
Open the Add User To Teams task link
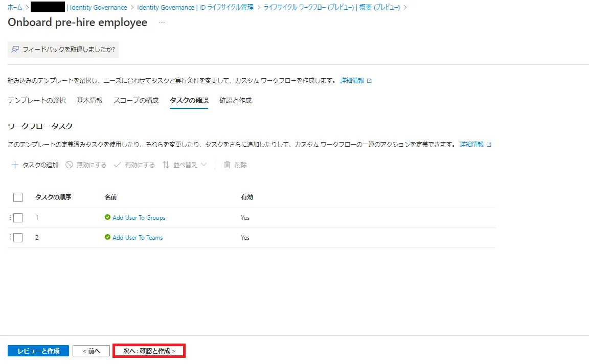click(138, 238)
